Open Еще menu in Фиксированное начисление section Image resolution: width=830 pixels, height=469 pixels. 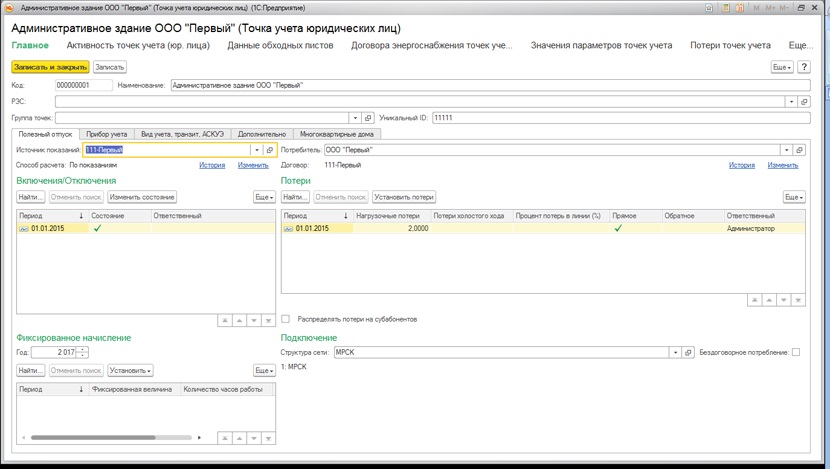(x=264, y=371)
